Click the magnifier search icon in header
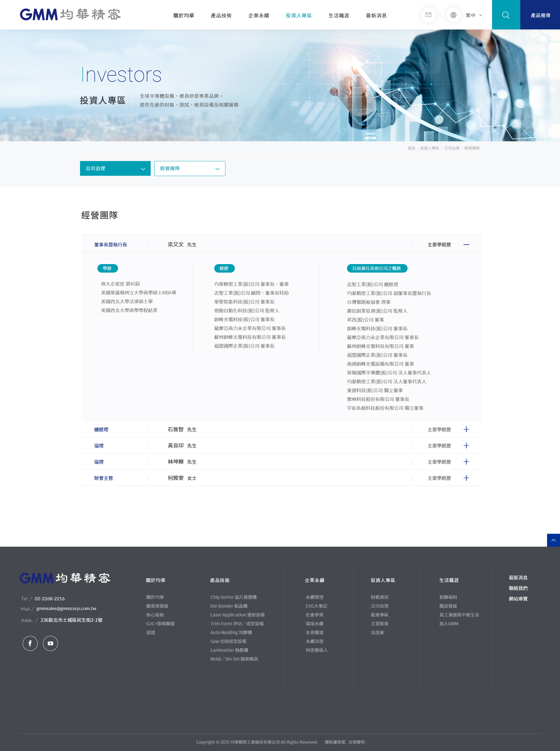 (x=506, y=15)
